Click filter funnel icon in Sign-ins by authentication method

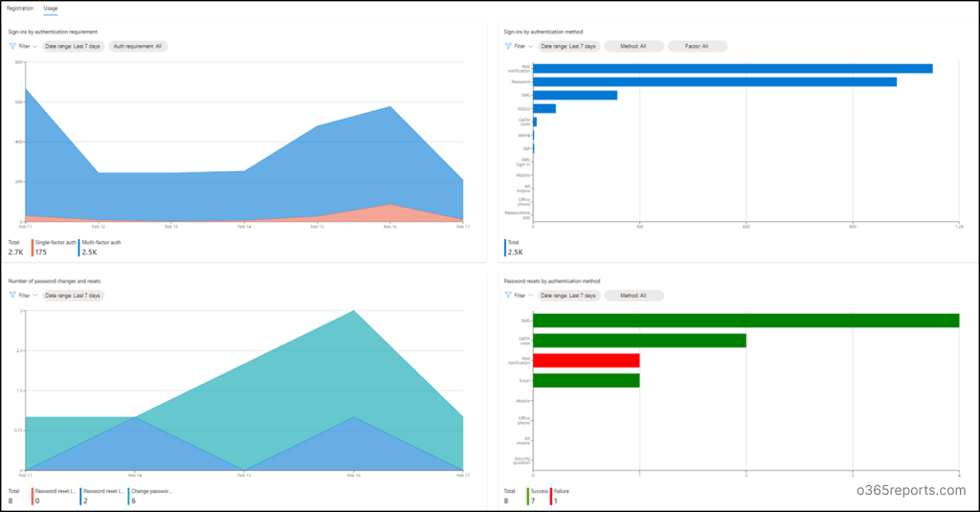click(508, 46)
